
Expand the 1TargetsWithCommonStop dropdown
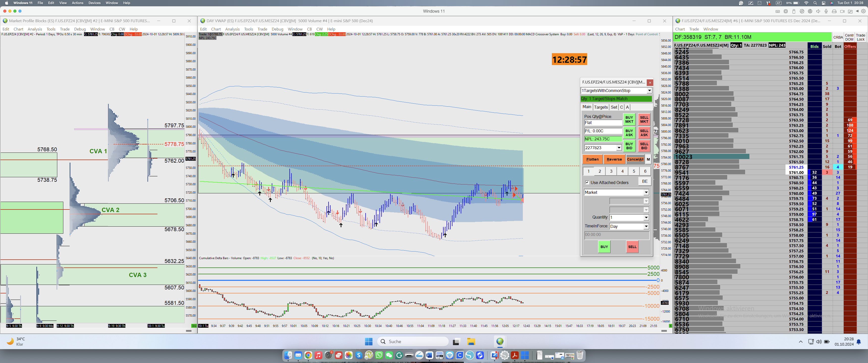[649, 90]
